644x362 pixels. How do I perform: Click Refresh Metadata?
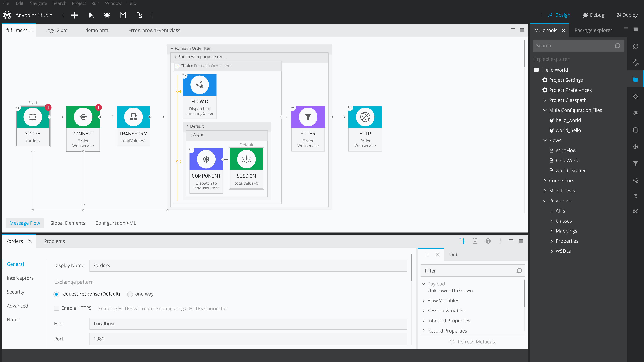473,342
